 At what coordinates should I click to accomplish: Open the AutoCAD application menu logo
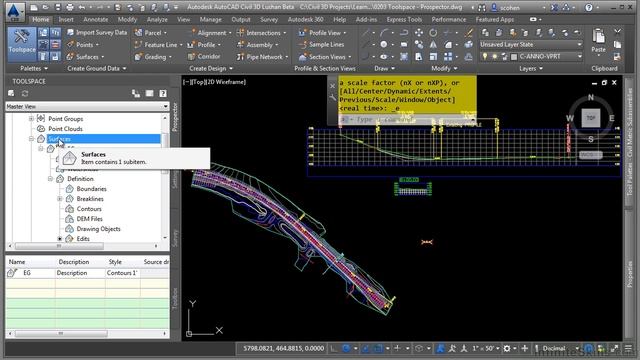pyautogui.click(x=14, y=11)
